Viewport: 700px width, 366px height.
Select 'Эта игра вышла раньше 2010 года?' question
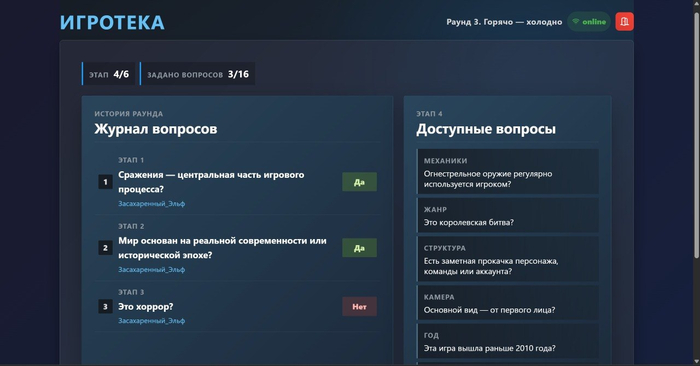click(508, 341)
